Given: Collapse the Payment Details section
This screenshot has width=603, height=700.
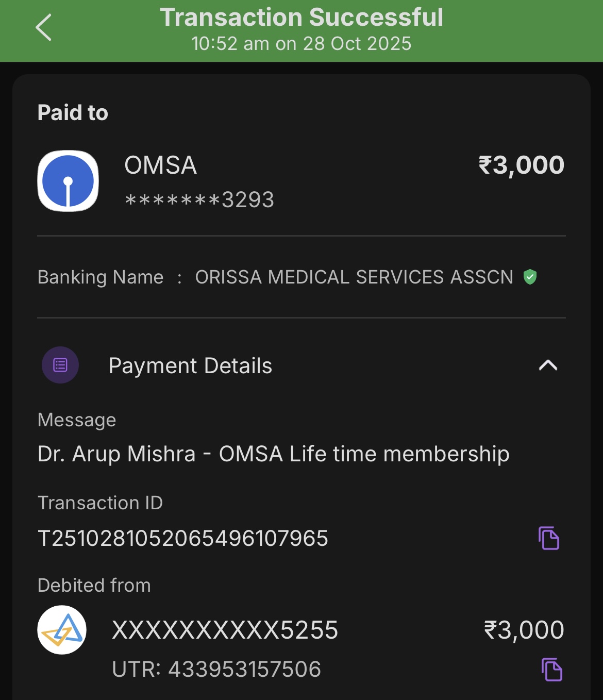Looking at the screenshot, I should tap(548, 365).
